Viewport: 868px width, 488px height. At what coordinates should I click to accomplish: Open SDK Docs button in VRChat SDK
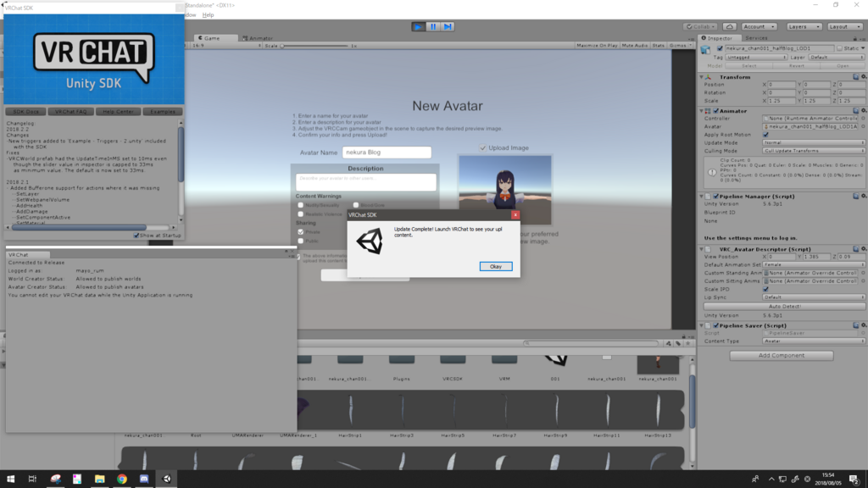coord(25,112)
